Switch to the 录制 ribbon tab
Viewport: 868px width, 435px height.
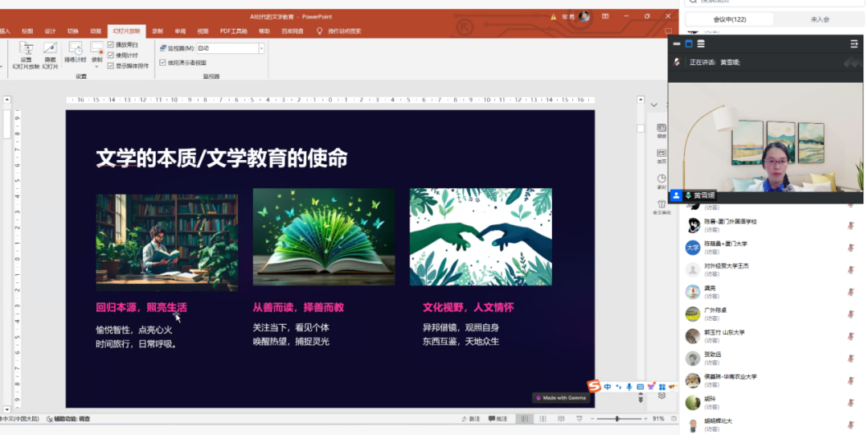coord(158,31)
